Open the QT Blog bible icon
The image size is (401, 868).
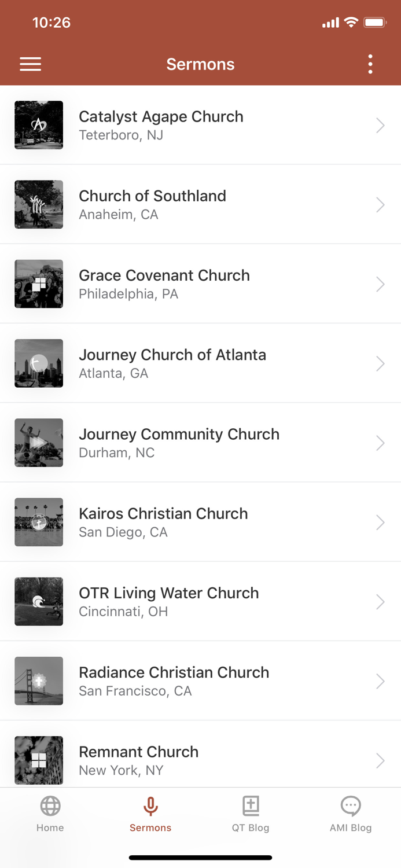[251, 806]
